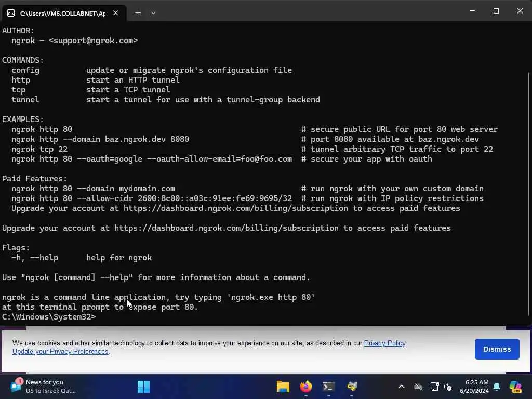Expand the new tab profile dropdown
This screenshot has width=532, height=399.
coord(153,13)
